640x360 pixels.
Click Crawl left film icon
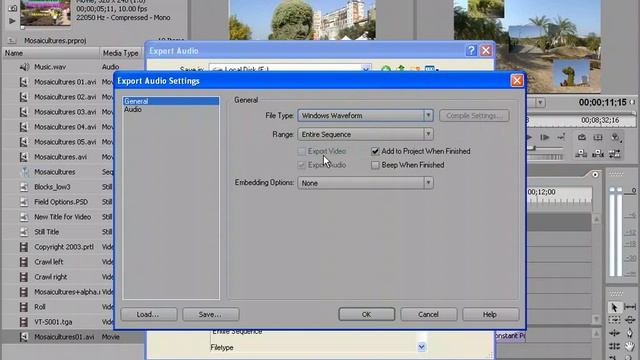tap(24, 262)
